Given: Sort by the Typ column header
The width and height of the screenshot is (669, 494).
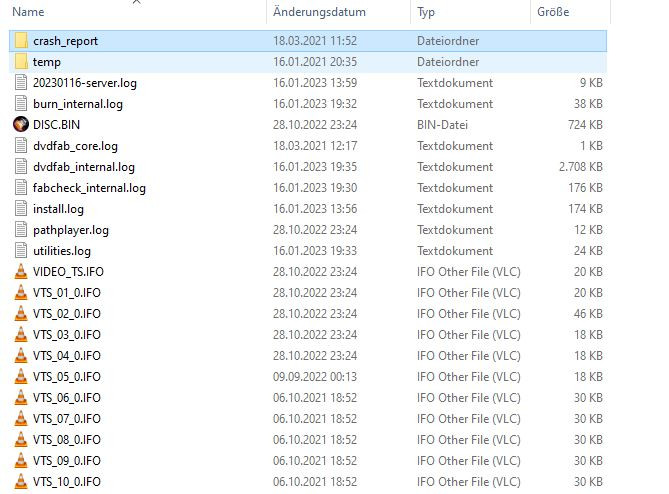Looking at the screenshot, I should click(x=426, y=12).
